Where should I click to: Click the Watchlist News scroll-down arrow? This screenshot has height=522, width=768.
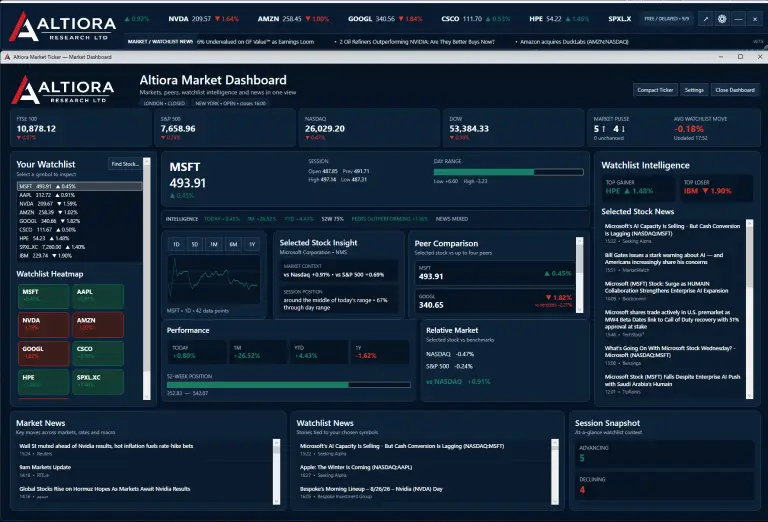point(555,501)
